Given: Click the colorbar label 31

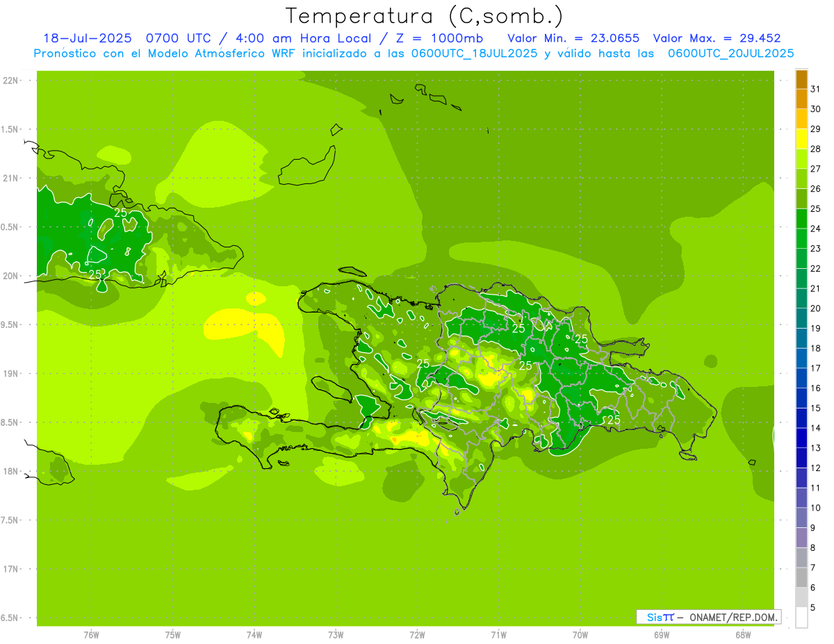Looking at the screenshot, I should (x=816, y=89).
